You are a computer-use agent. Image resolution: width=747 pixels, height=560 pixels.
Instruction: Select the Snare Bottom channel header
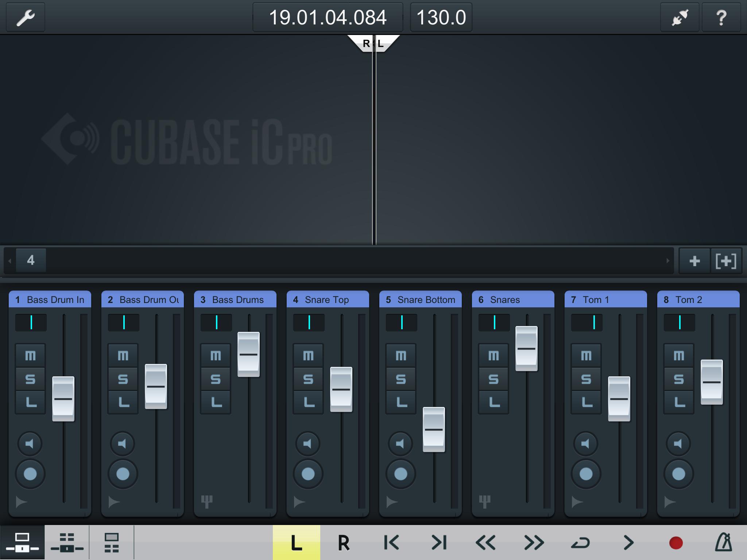(x=420, y=299)
